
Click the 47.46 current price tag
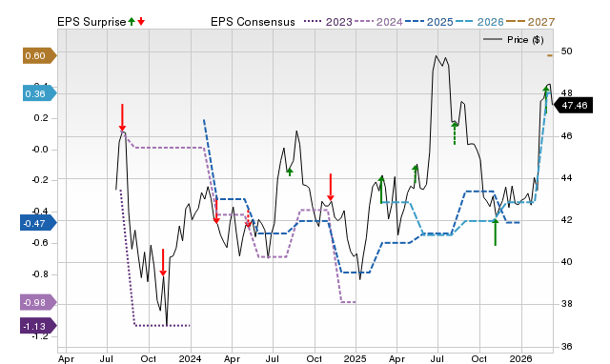[x=573, y=106]
